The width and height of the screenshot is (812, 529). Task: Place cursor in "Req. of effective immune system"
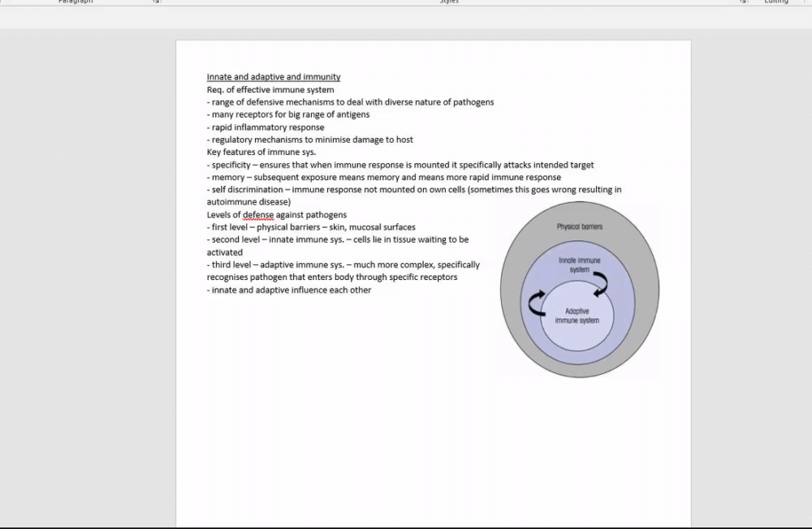[x=270, y=89]
